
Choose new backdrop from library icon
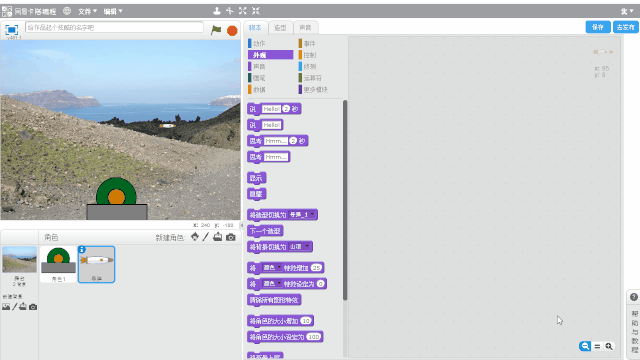(6, 307)
